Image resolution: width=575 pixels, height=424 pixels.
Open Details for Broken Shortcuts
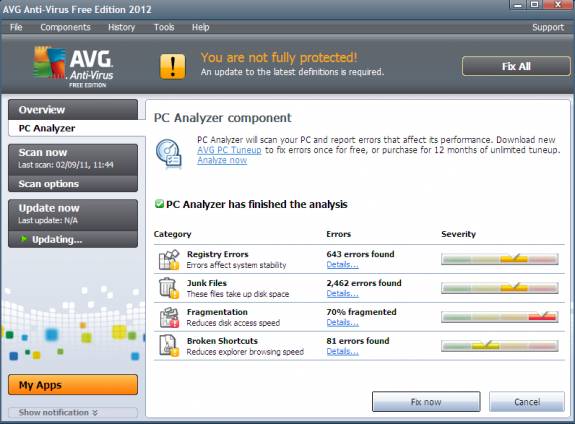pyautogui.click(x=343, y=352)
